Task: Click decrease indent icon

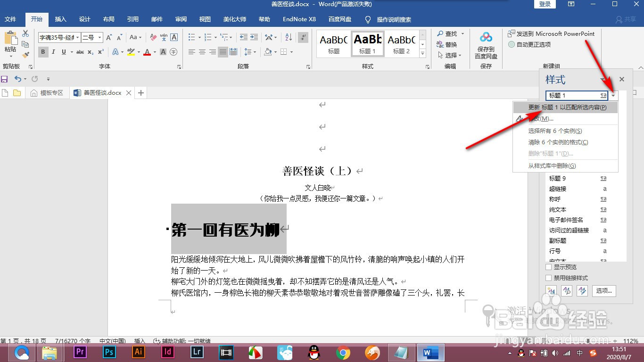Action: [243, 37]
